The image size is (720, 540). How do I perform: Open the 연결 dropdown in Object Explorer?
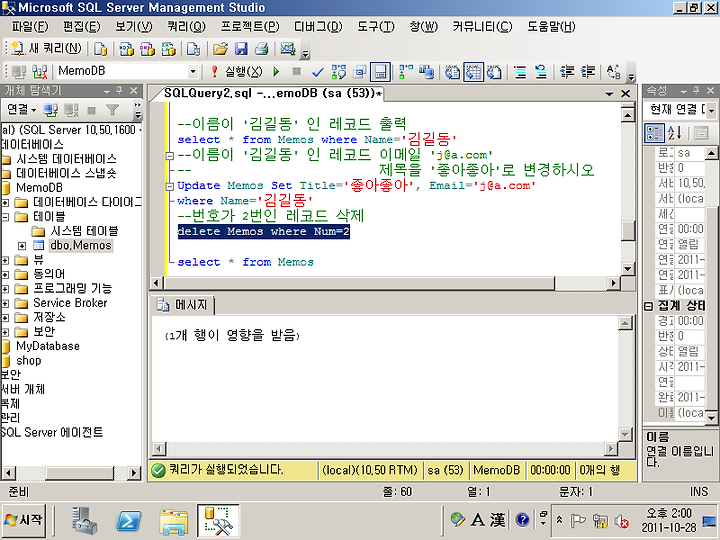pos(21,110)
